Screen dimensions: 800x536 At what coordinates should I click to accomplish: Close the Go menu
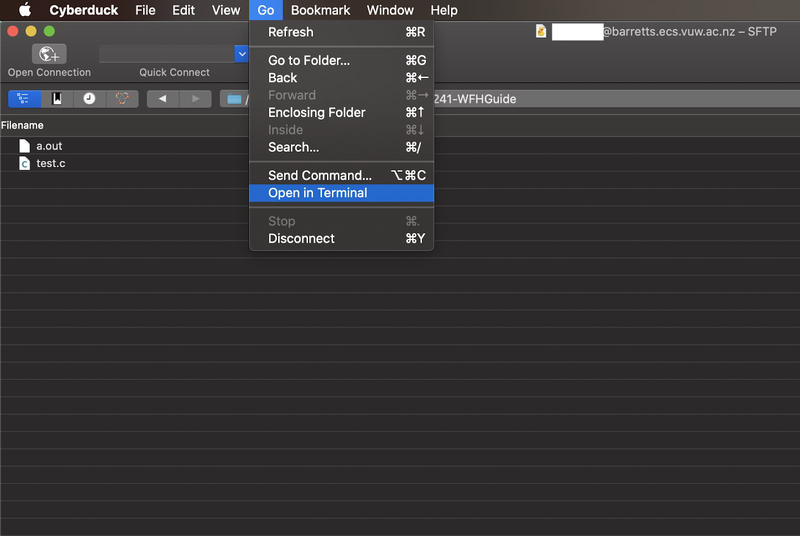tap(266, 10)
